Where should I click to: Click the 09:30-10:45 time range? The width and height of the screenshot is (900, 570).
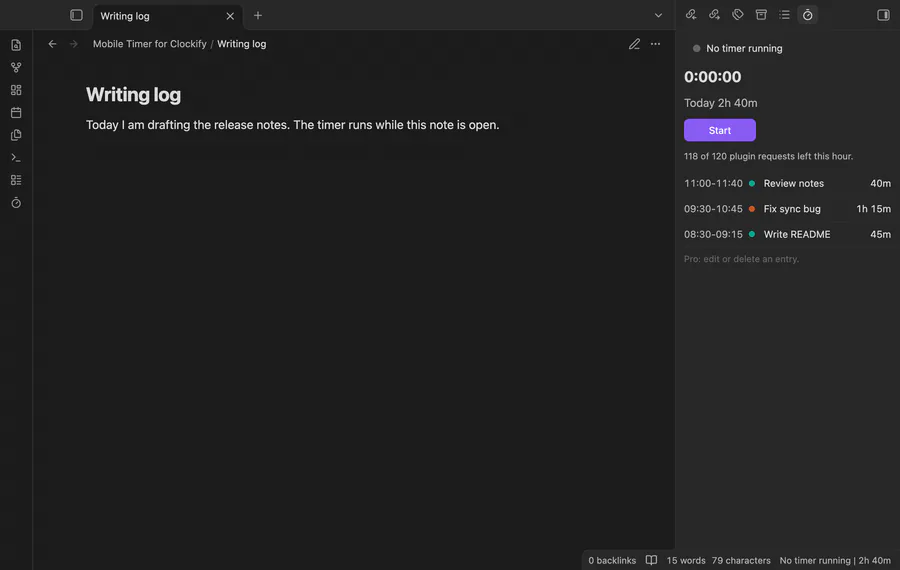coord(713,208)
